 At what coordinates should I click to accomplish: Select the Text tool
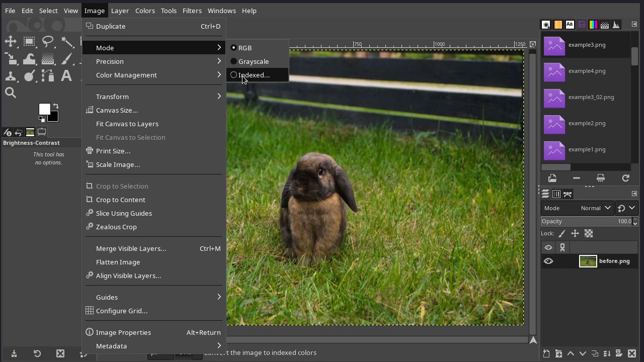66,76
